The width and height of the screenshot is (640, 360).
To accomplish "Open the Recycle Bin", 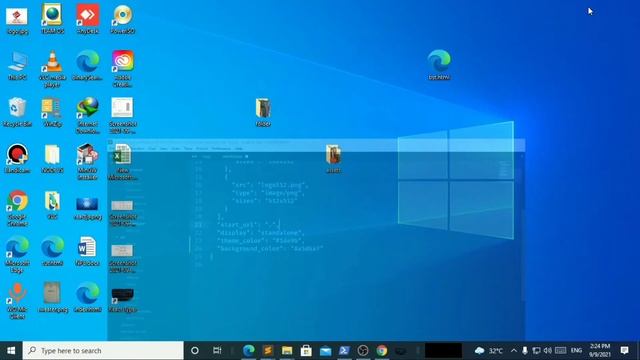I will coord(17,112).
